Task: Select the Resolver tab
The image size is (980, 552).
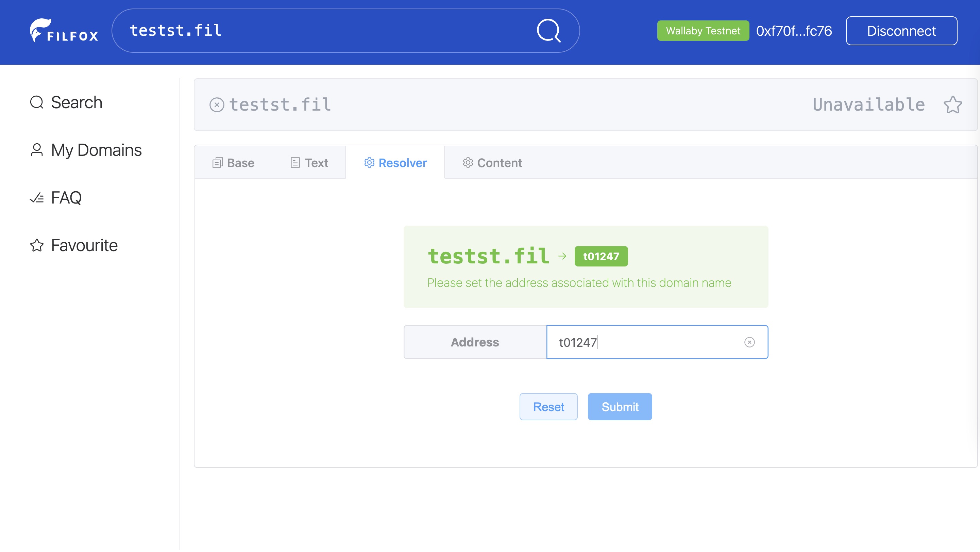Action: point(395,162)
